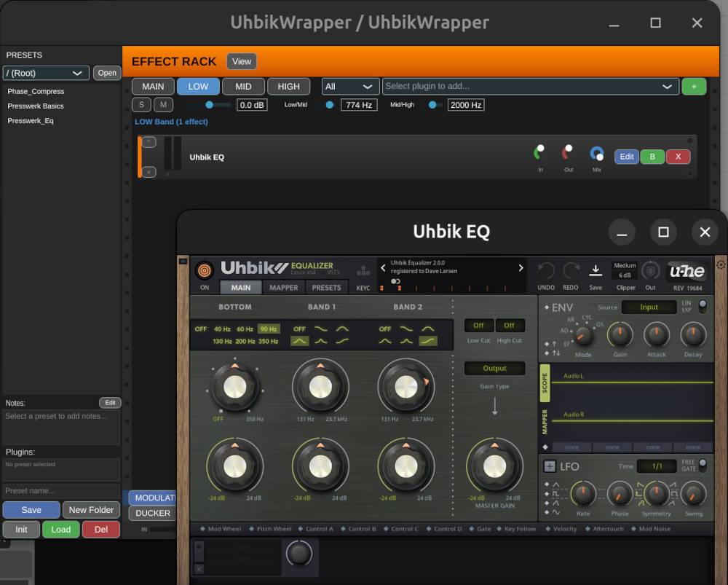Open the (Root) presets dropdown
Viewport: 728px width, 585px height.
(x=46, y=73)
